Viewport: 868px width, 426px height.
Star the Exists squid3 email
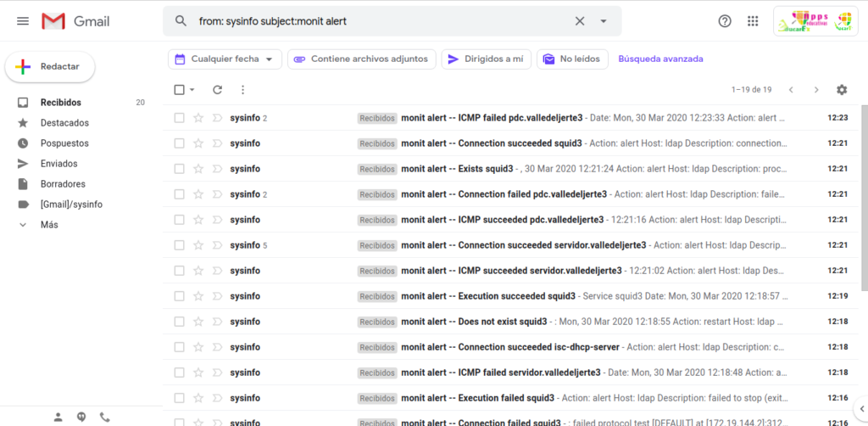click(198, 169)
